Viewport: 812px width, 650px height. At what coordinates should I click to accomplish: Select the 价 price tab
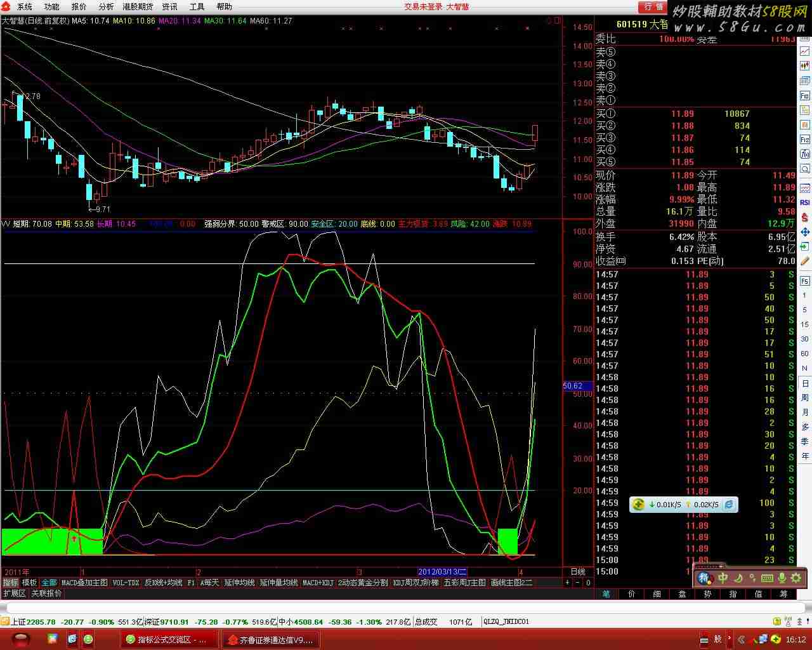click(x=631, y=594)
